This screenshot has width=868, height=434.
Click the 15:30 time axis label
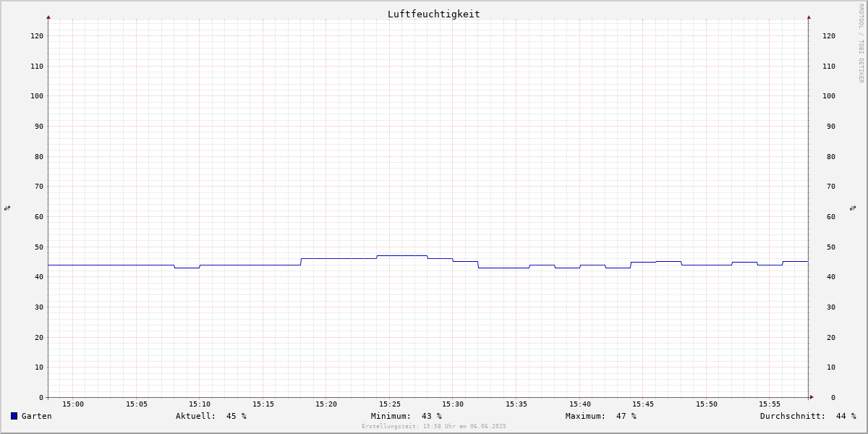pyautogui.click(x=453, y=404)
